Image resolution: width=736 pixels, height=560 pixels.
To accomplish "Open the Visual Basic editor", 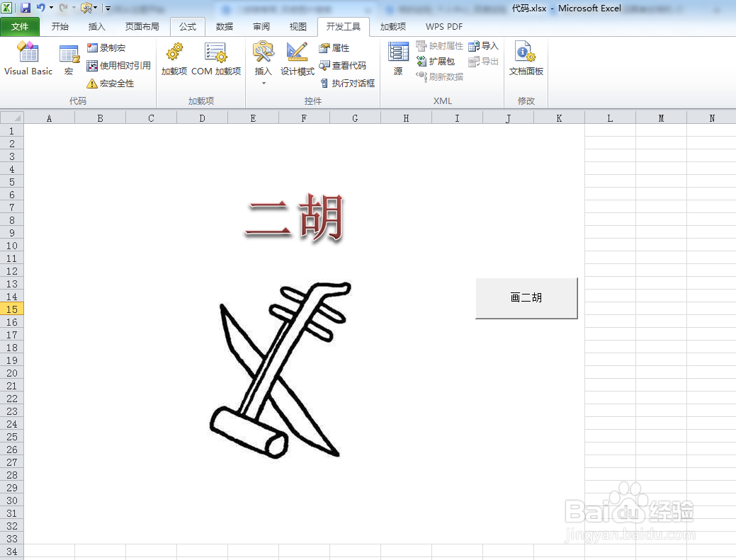I will tap(28, 60).
